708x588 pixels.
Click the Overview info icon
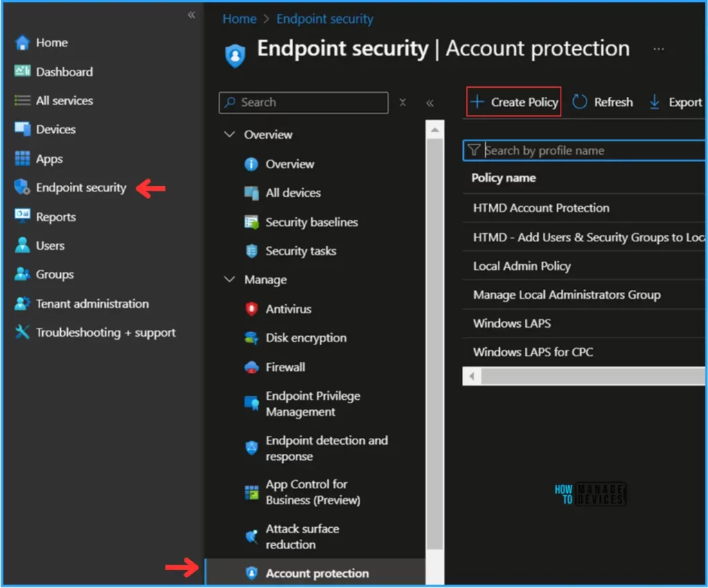251,164
